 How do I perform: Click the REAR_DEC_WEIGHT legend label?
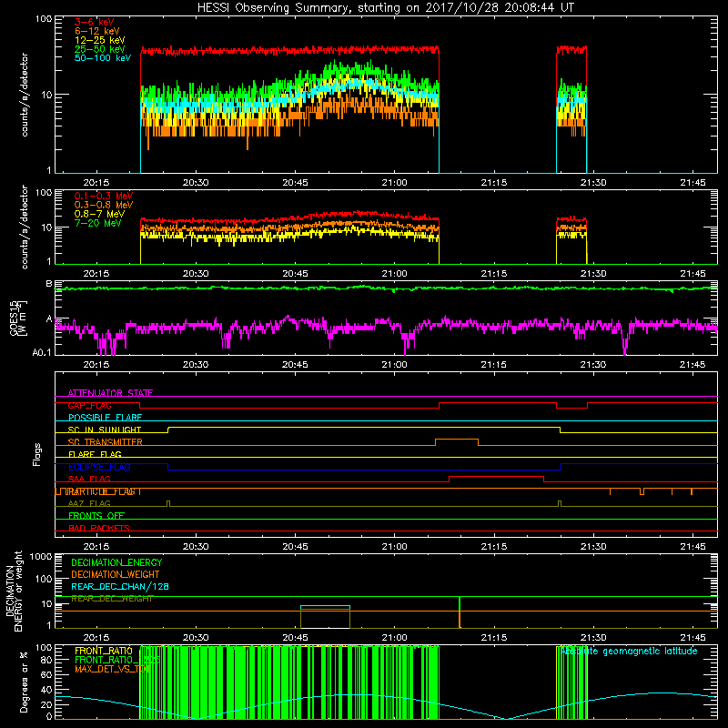pos(112,599)
